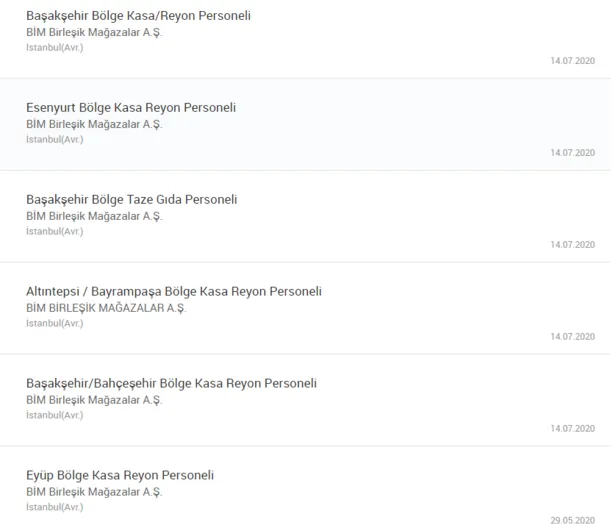Click company name under Başakşehir Bölge Kasa/Reyon listing
This screenshot has height=525, width=616.
coord(94,32)
